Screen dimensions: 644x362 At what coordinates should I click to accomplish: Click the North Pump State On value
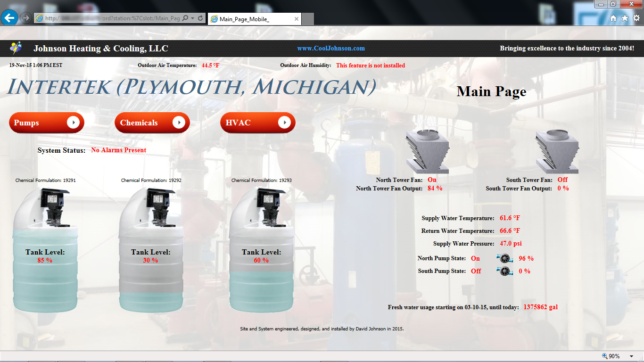(x=475, y=258)
